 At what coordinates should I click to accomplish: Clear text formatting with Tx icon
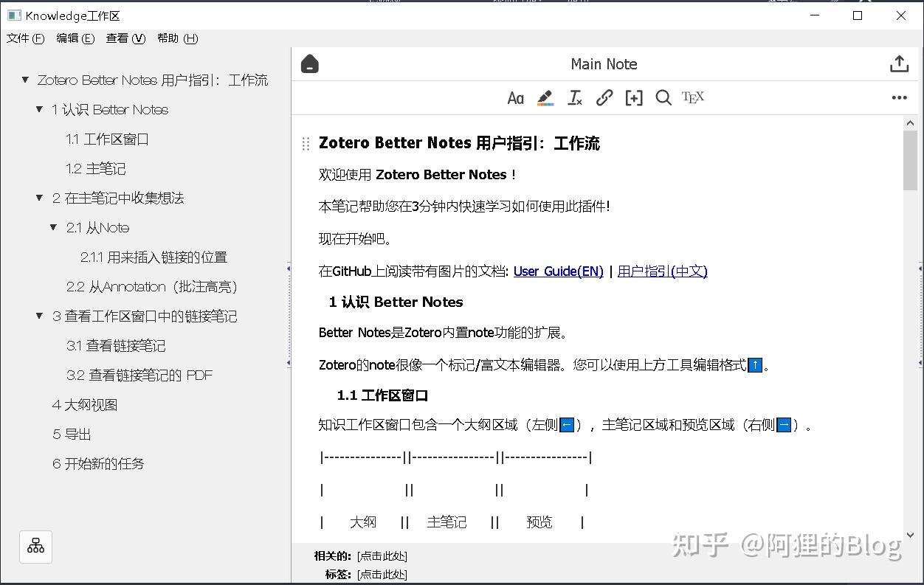[x=575, y=97]
